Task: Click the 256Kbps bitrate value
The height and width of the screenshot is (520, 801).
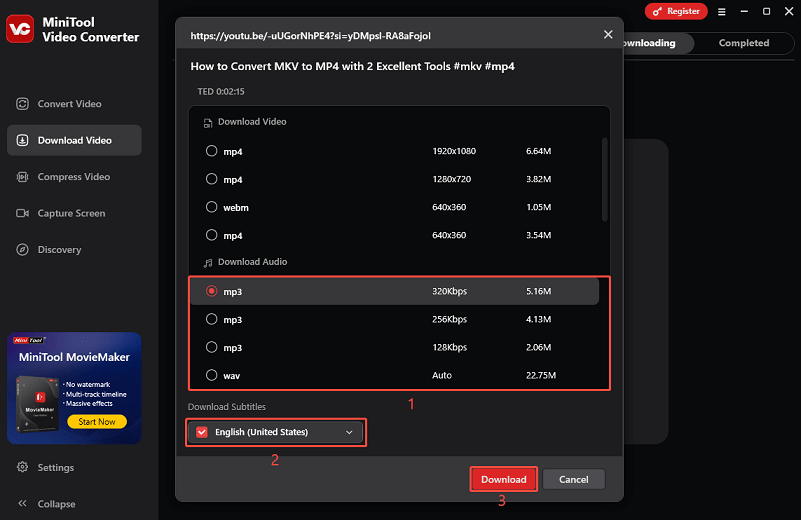Action: (x=450, y=319)
